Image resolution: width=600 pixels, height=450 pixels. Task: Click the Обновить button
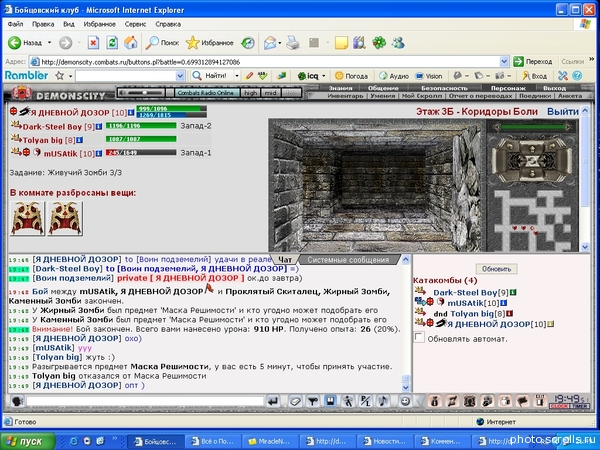496,269
